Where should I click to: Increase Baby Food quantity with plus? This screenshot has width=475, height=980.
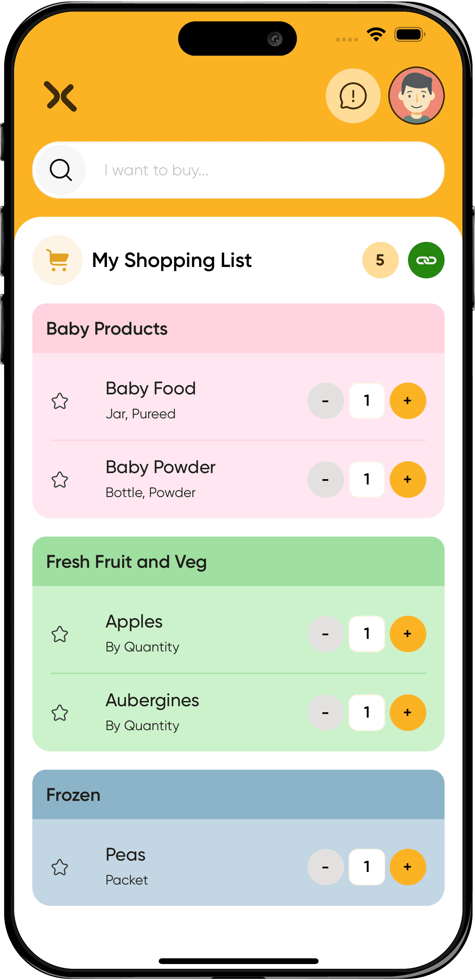pyautogui.click(x=408, y=400)
